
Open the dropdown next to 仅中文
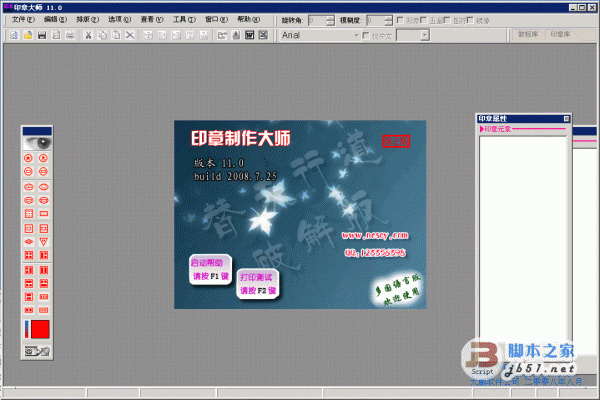424,36
